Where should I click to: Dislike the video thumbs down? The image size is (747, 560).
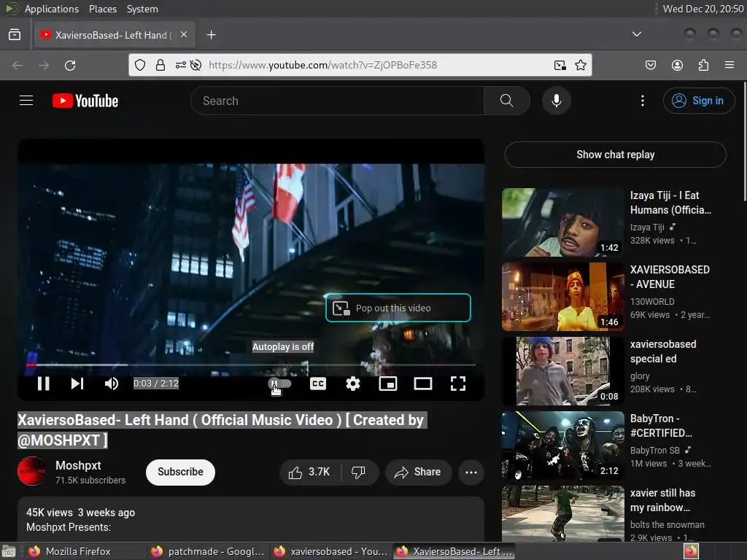coord(359,472)
